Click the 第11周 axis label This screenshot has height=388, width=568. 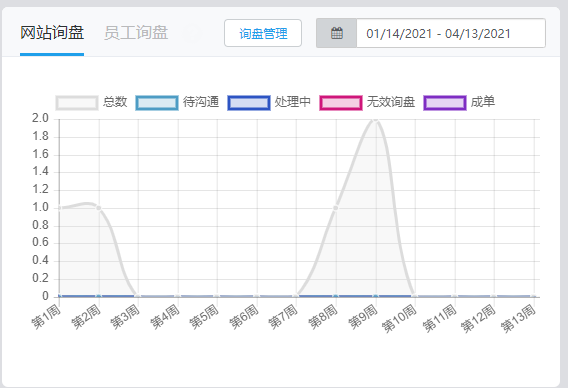tap(439, 319)
